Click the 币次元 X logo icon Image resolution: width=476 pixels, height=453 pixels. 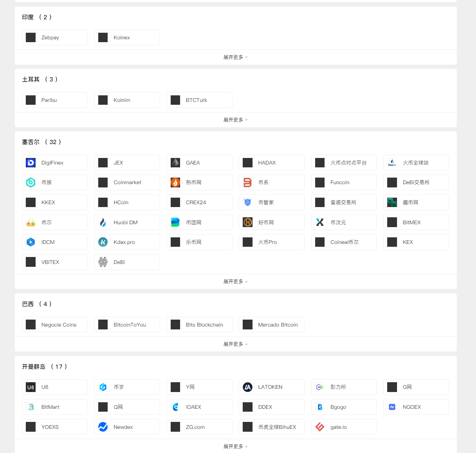click(x=320, y=223)
